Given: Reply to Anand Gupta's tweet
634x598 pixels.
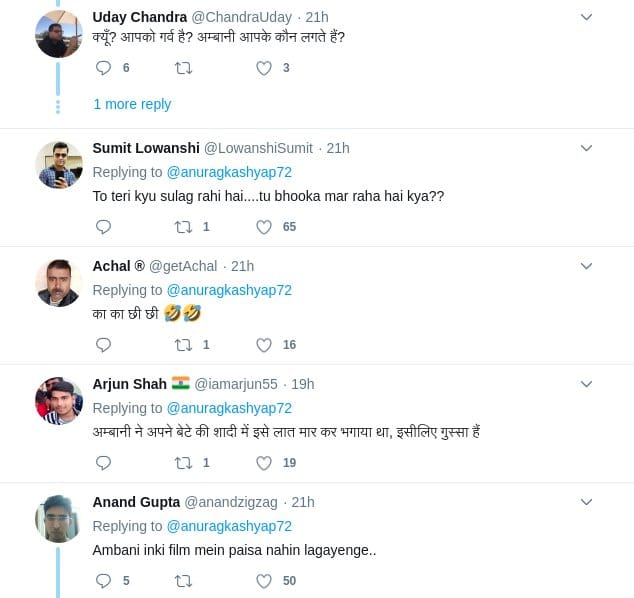Looking at the screenshot, I should coord(103,581).
